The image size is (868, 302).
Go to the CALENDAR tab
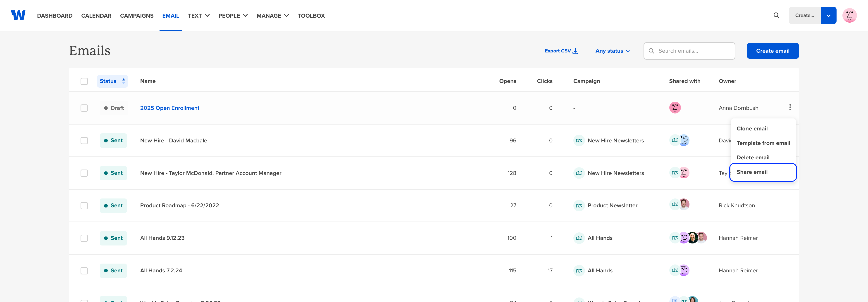[96, 16]
